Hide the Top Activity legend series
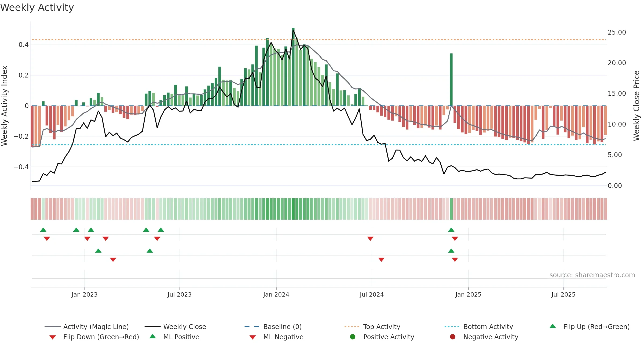Image resolution: width=644 pixels, height=362 pixels. (x=372, y=327)
